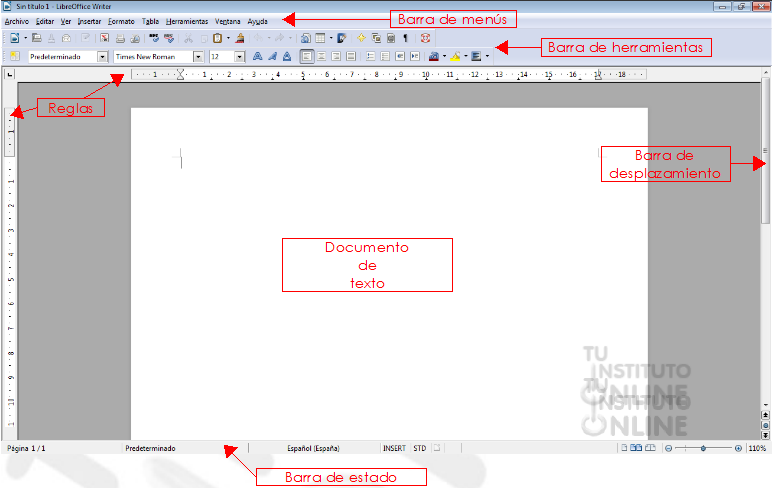
Task: Click the Print icon in toolbar
Action: [x=120, y=38]
